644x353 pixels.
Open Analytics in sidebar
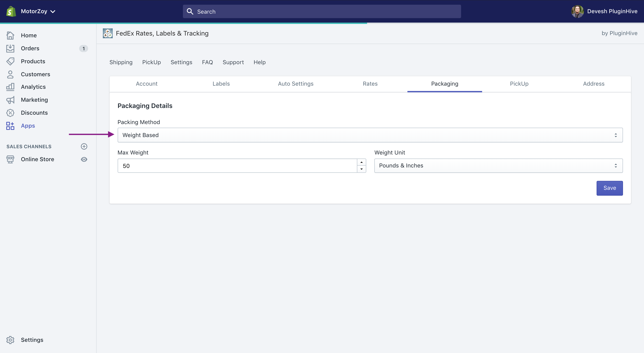(33, 87)
